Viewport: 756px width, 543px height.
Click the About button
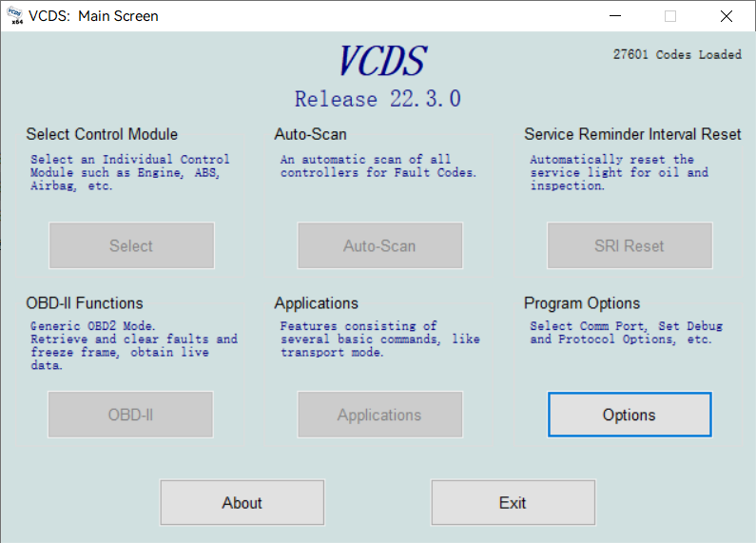tap(242, 502)
